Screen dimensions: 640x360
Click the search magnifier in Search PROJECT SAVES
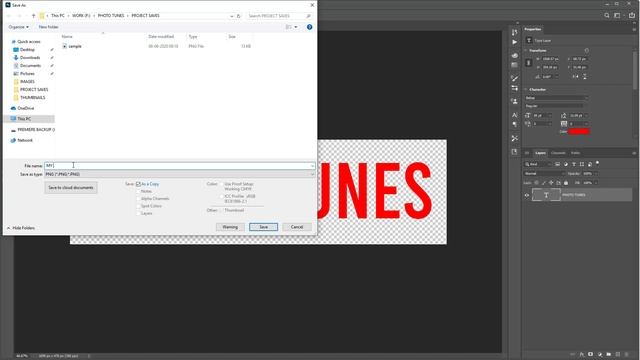pyautogui.click(x=308, y=16)
